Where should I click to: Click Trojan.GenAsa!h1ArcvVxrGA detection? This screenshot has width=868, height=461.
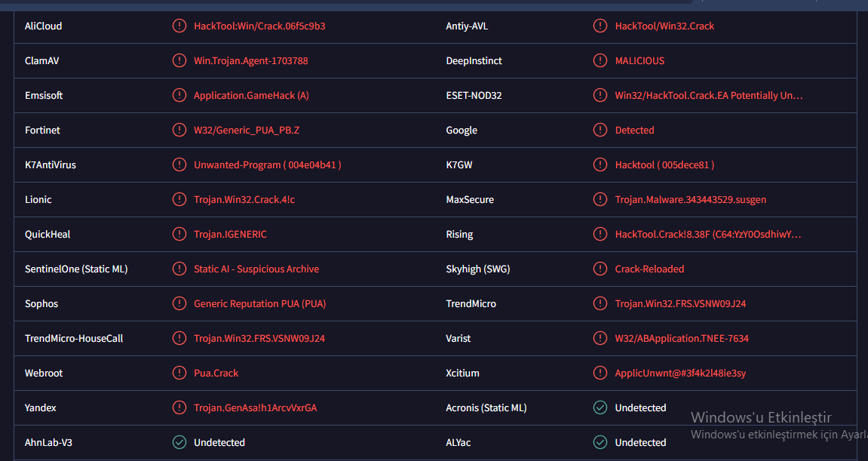pyautogui.click(x=255, y=407)
